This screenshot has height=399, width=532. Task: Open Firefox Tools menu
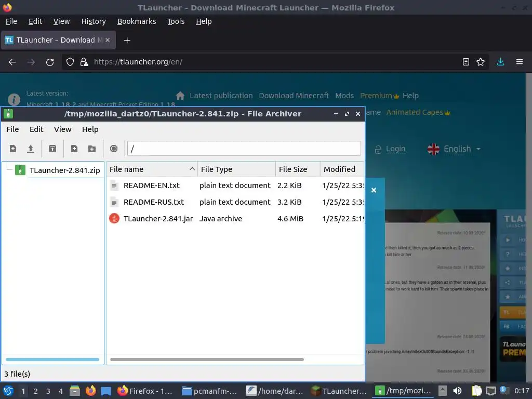[x=176, y=21]
